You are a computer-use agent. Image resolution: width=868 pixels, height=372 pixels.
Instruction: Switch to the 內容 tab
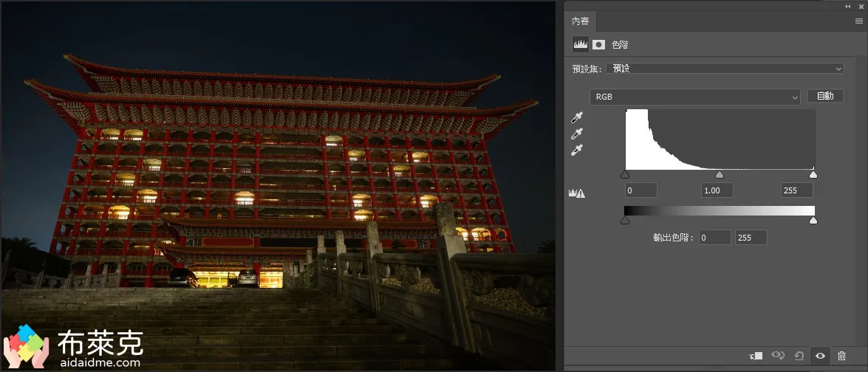click(x=581, y=21)
